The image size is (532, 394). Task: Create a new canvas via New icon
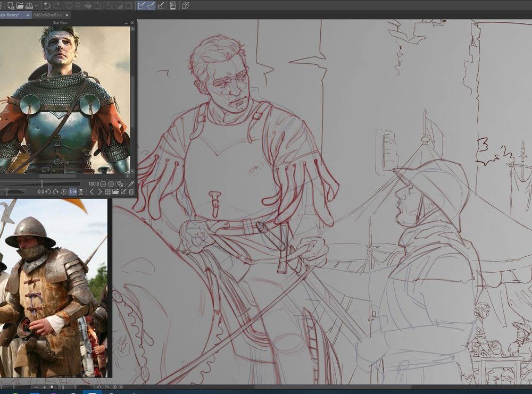pos(11,5)
